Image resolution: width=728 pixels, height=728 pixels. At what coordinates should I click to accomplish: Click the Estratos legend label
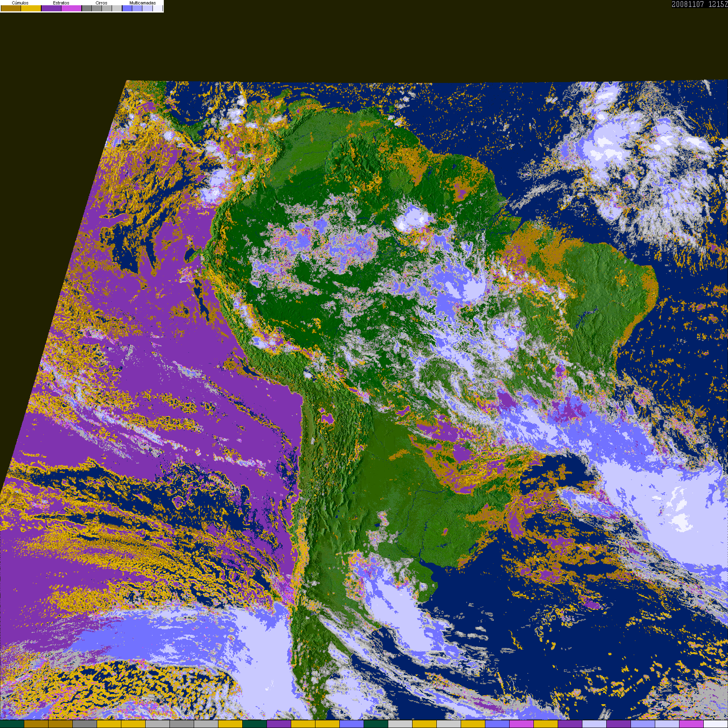pyautogui.click(x=61, y=3)
